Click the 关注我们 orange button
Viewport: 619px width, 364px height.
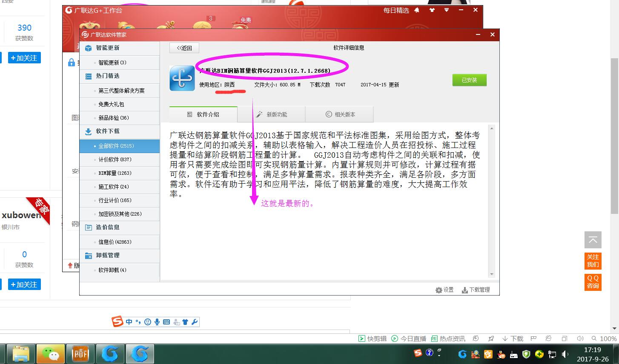pos(593,261)
